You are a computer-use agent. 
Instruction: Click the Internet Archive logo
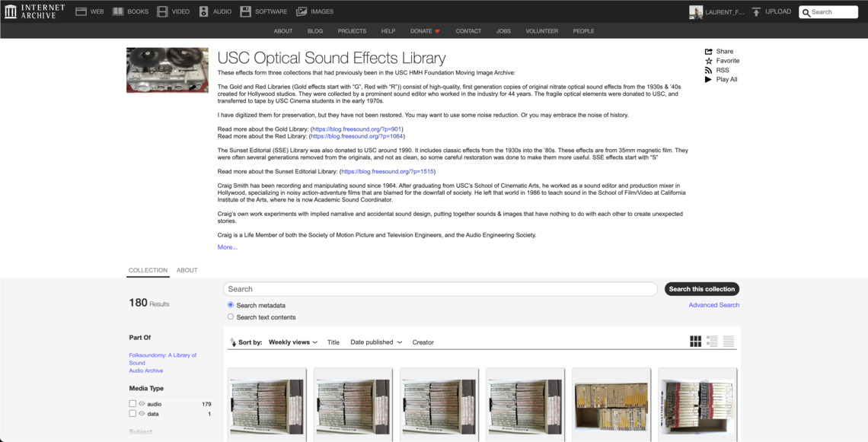[34, 11]
